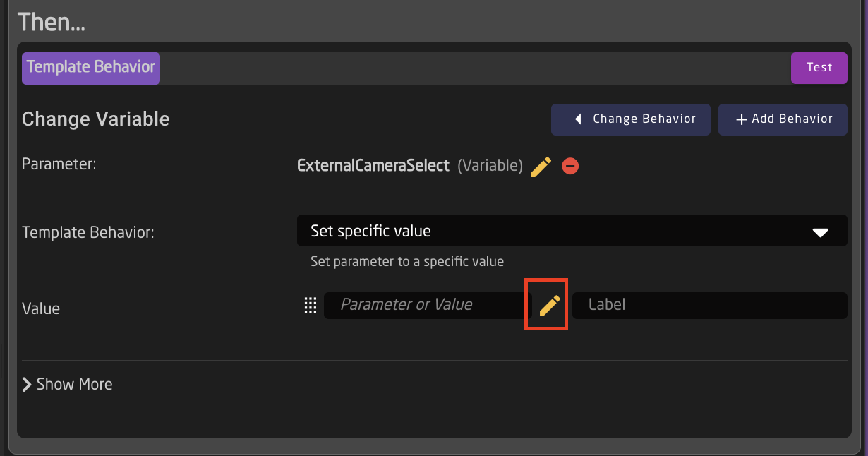The width and height of the screenshot is (868, 456).
Task: Click the pencil icon beside ExternalCameraSelect
Action: click(541, 167)
